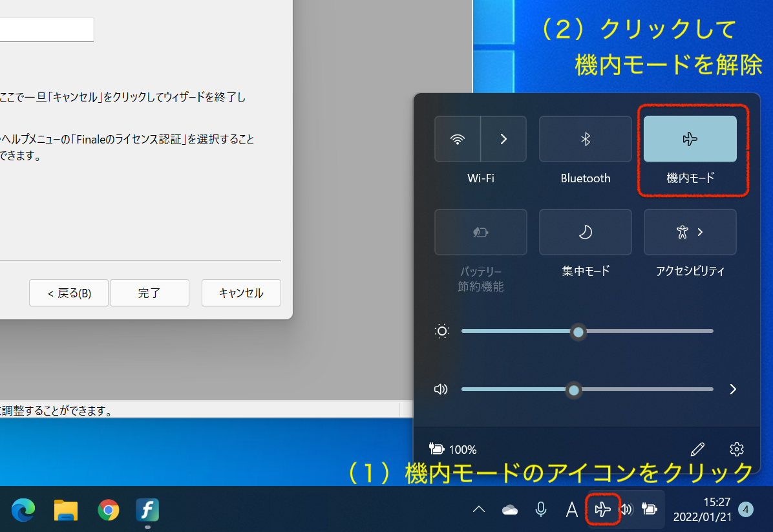Set brightness at the slider thumb

pos(578,332)
